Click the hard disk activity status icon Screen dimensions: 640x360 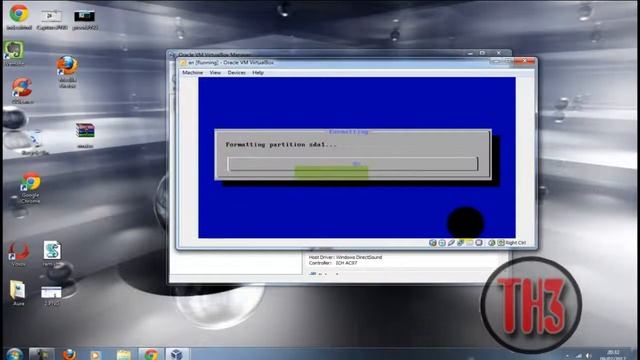433,243
